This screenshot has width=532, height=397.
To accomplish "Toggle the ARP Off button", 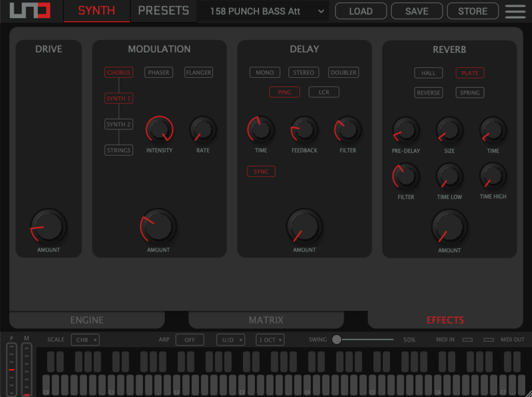I will [x=190, y=340].
